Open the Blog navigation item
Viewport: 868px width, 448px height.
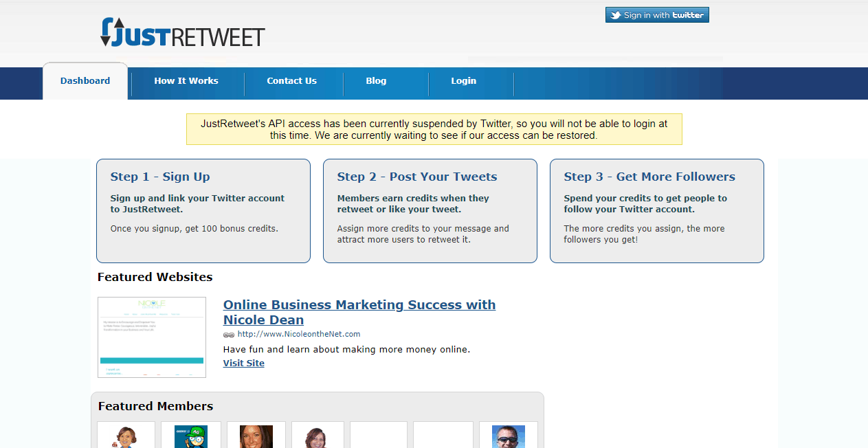click(x=376, y=81)
